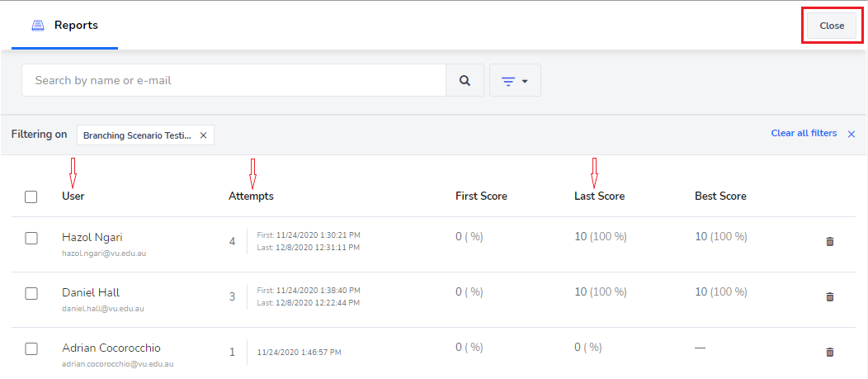Click the Clear all filters link
Viewport: 868px width, 379px height.
(804, 134)
